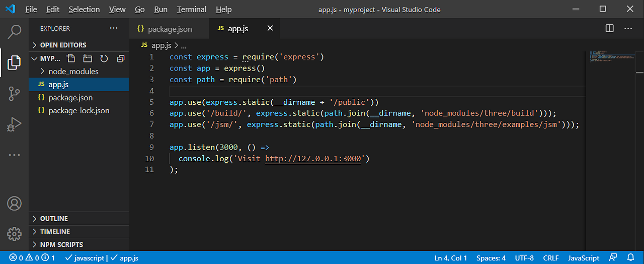Open the Run and Debug view
The image size is (644, 264).
(x=14, y=124)
